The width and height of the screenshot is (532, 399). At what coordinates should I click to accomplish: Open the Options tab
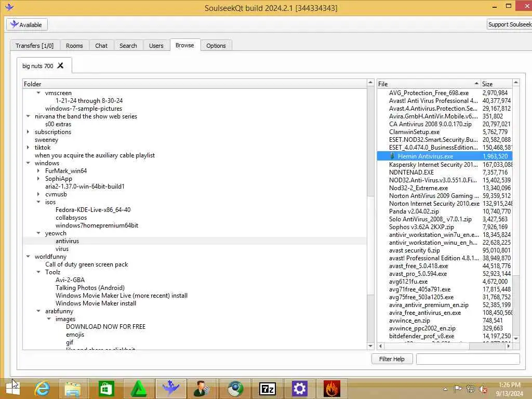pos(216,46)
